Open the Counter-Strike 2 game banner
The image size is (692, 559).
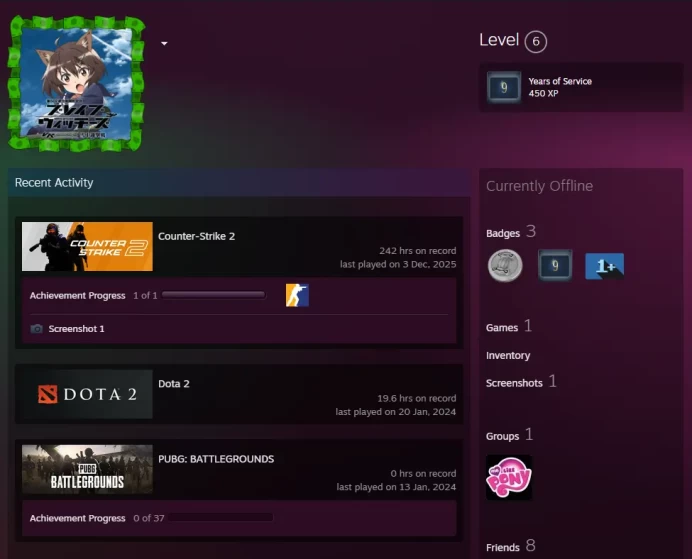87,246
